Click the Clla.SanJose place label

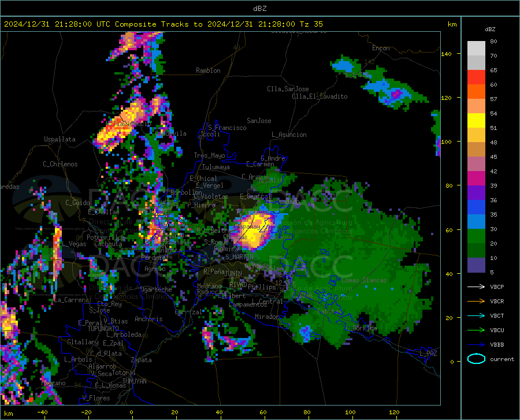[x=288, y=89]
